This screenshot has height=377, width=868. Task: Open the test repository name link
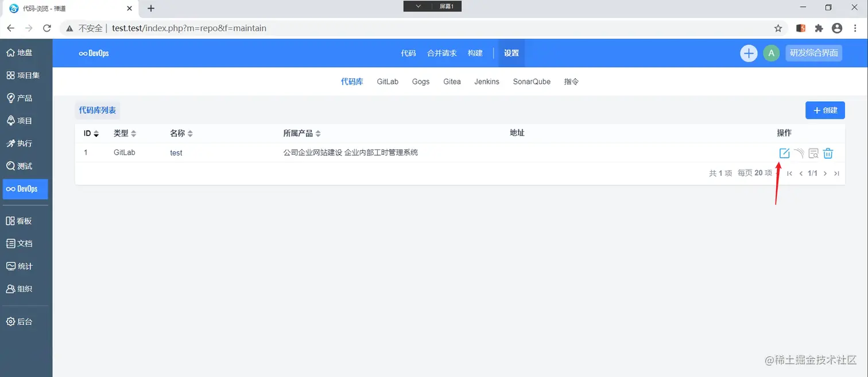point(176,153)
